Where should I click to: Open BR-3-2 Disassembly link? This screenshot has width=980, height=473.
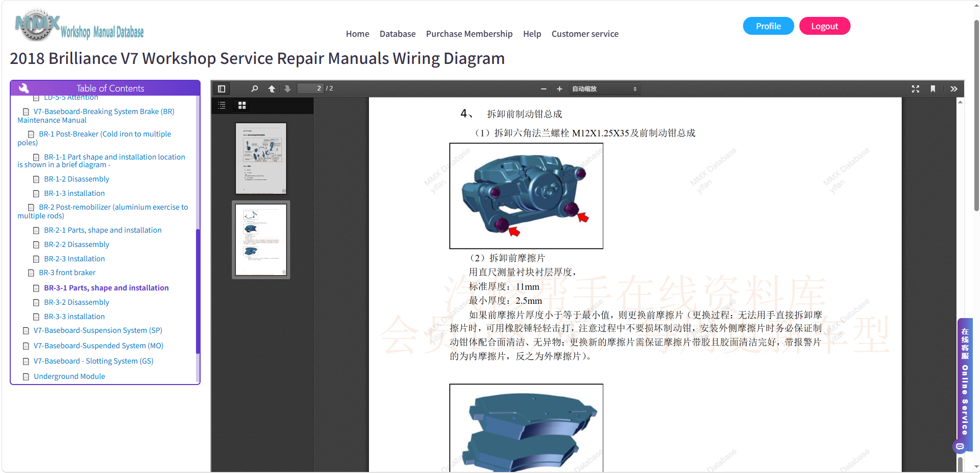tap(77, 302)
